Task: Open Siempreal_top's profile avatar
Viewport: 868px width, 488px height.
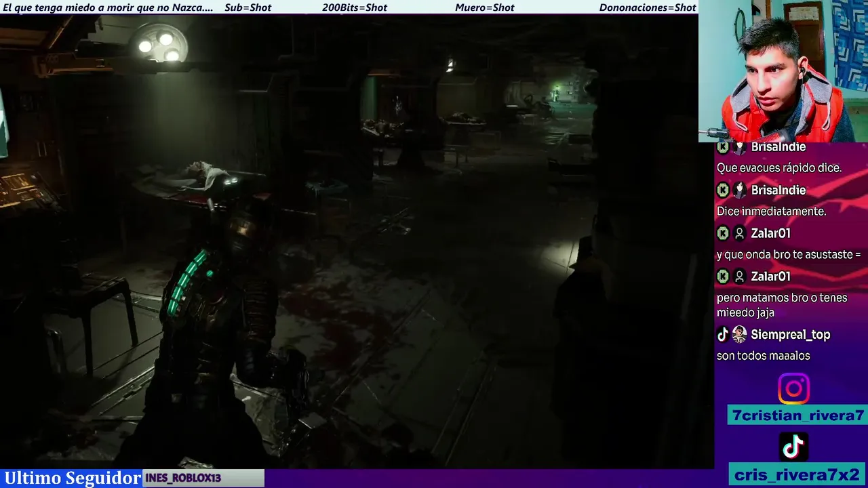Action: point(739,334)
